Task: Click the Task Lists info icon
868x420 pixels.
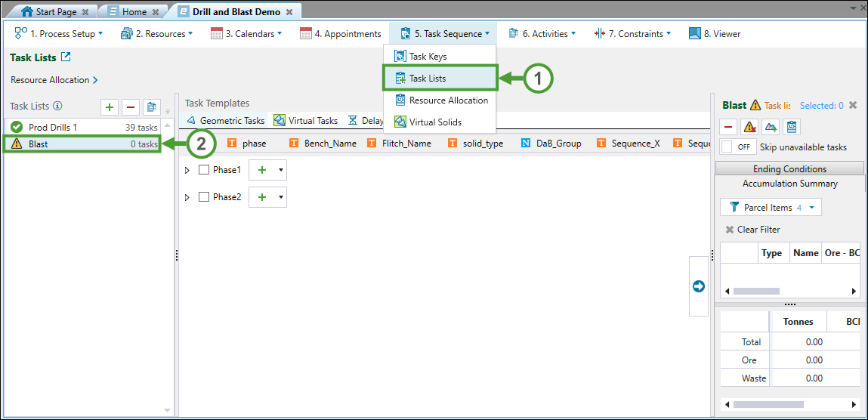Action: [57, 106]
